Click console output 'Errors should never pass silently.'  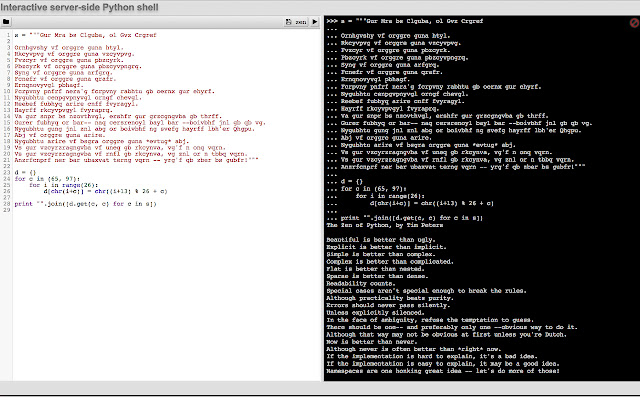[x=388, y=306]
